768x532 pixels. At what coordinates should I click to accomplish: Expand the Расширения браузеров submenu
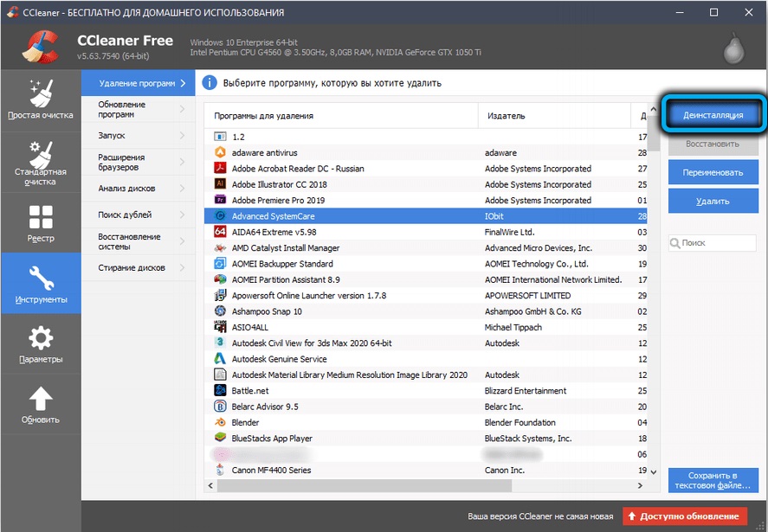183,163
